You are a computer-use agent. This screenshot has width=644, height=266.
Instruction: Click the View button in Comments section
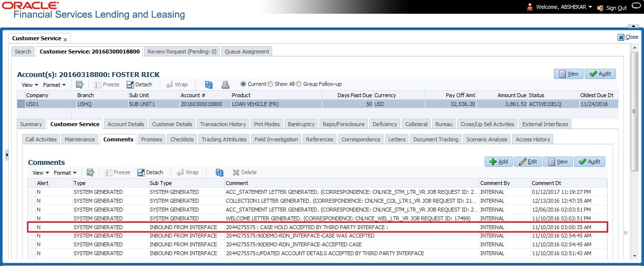tap(557, 161)
